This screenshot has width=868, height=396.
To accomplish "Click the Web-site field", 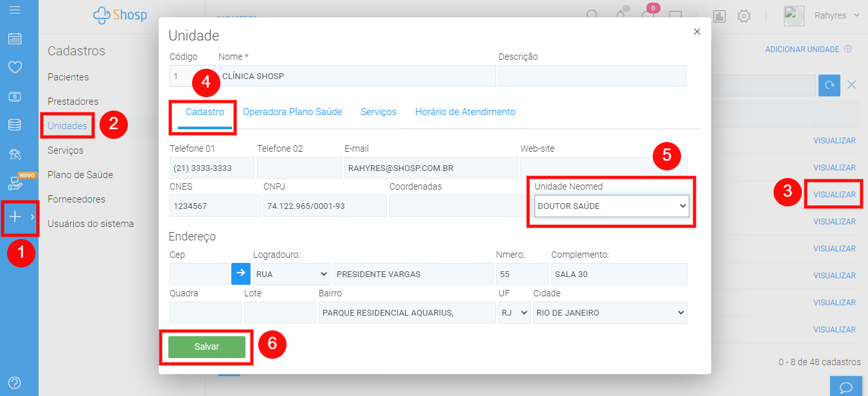I will (604, 168).
